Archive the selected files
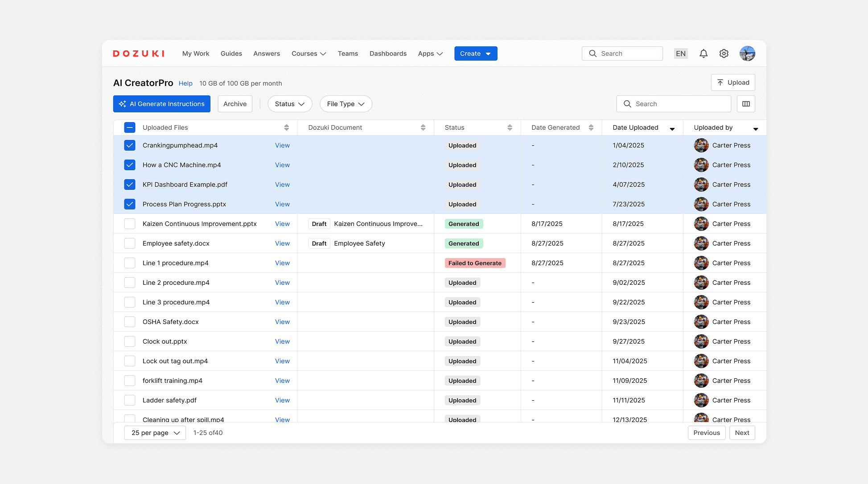This screenshot has width=868, height=484. click(235, 104)
